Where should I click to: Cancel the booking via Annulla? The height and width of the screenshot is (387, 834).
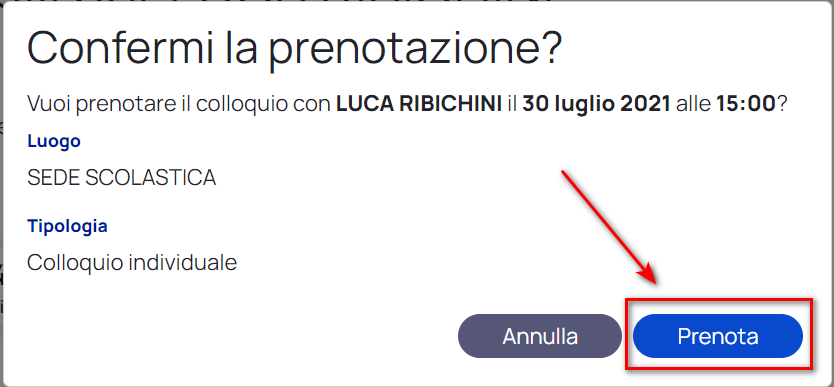(540, 336)
